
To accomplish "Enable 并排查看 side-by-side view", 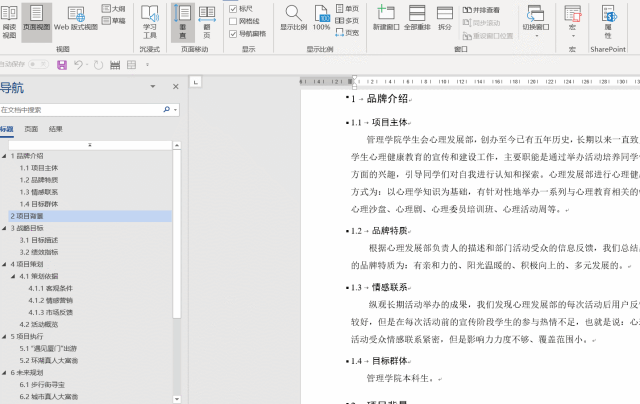I will (x=481, y=10).
